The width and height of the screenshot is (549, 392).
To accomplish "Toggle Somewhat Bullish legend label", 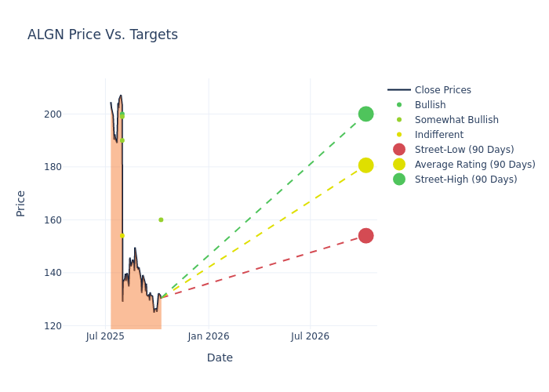I will 456,120.
